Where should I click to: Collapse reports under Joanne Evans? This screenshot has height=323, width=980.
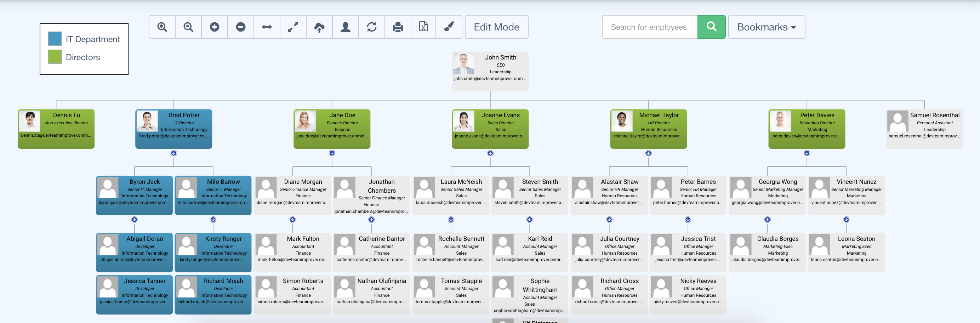click(x=490, y=153)
